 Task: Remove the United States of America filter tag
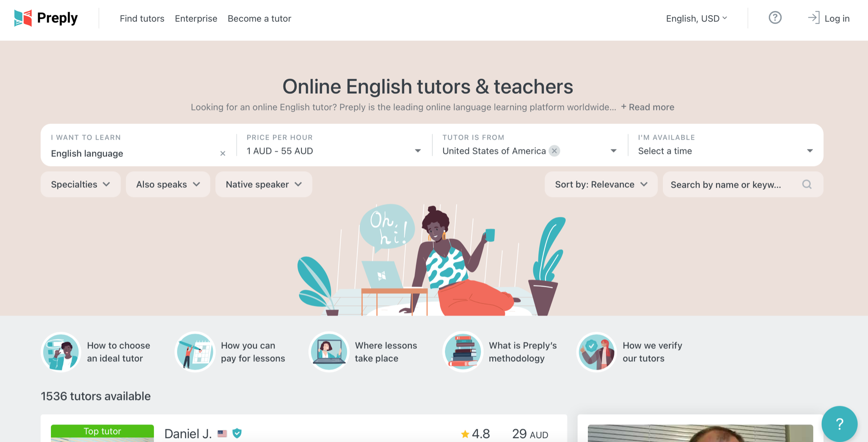click(554, 151)
